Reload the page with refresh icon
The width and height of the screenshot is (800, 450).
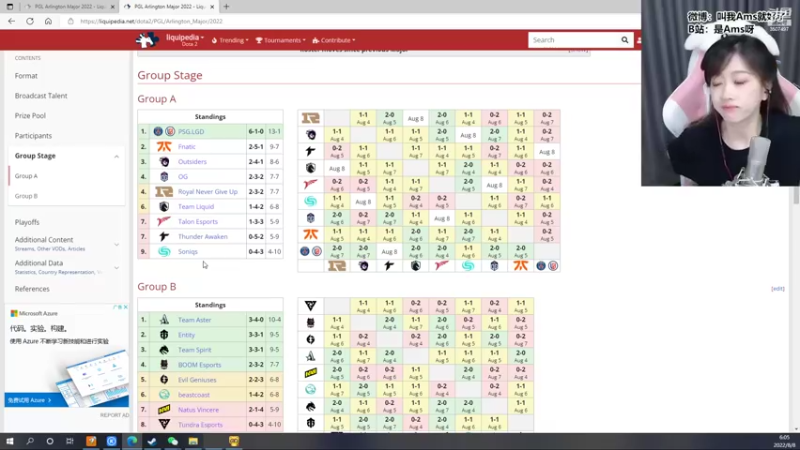tap(30, 21)
